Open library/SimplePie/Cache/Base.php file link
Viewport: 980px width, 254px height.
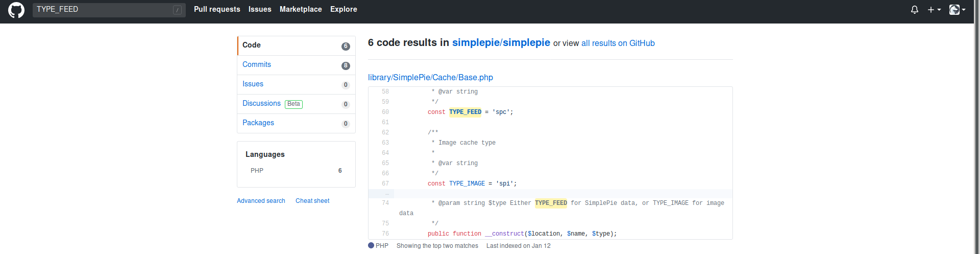(x=430, y=77)
